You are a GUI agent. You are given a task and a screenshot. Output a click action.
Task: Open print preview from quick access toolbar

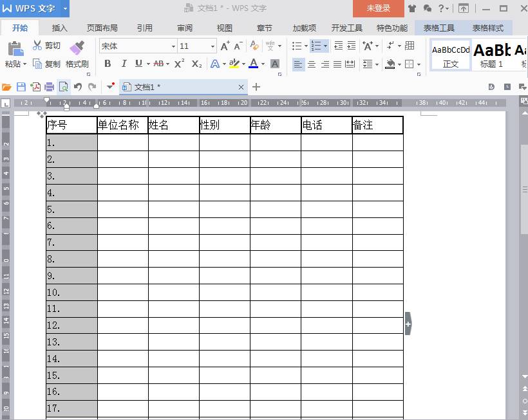[x=63, y=87]
